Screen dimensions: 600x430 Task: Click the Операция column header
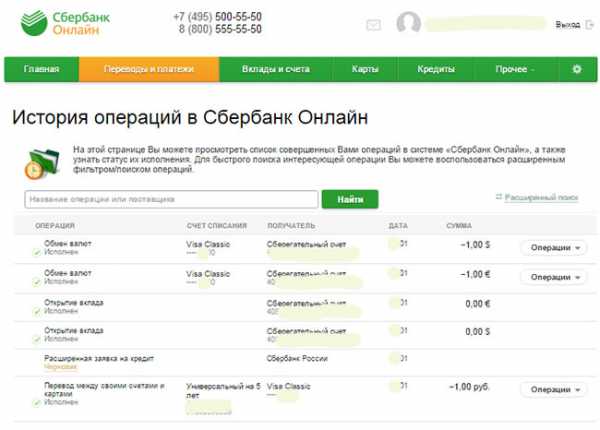click(x=55, y=226)
